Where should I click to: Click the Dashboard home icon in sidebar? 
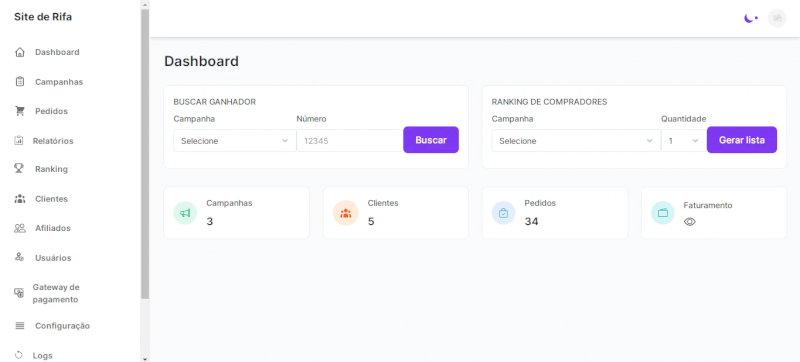tap(20, 52)
